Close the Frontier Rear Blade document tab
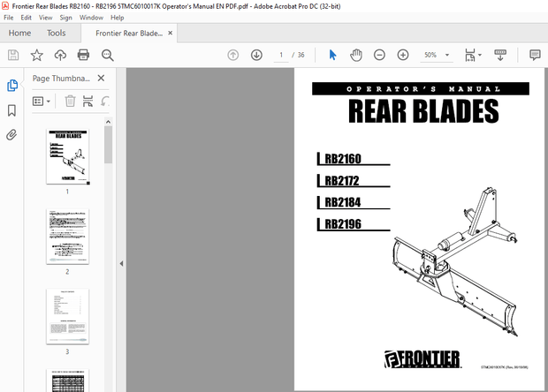The width and height of the screenshot is (548, 392). point(171,33)
